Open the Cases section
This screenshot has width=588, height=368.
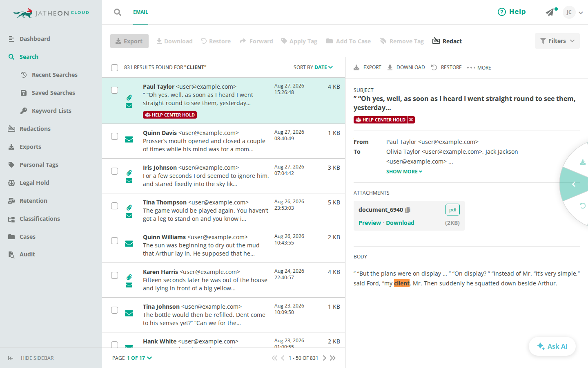coord(22,237)
